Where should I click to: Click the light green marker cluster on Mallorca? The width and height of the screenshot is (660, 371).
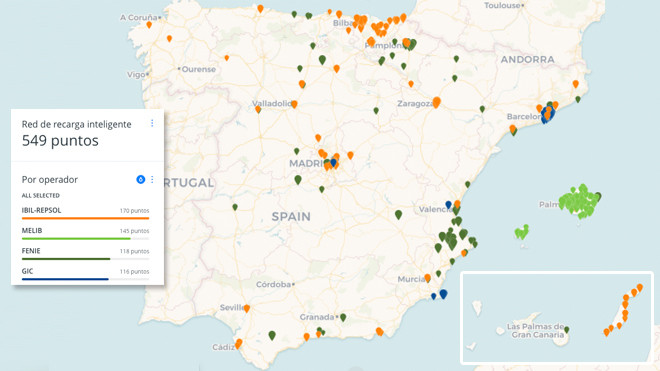(x=579, y=201)
